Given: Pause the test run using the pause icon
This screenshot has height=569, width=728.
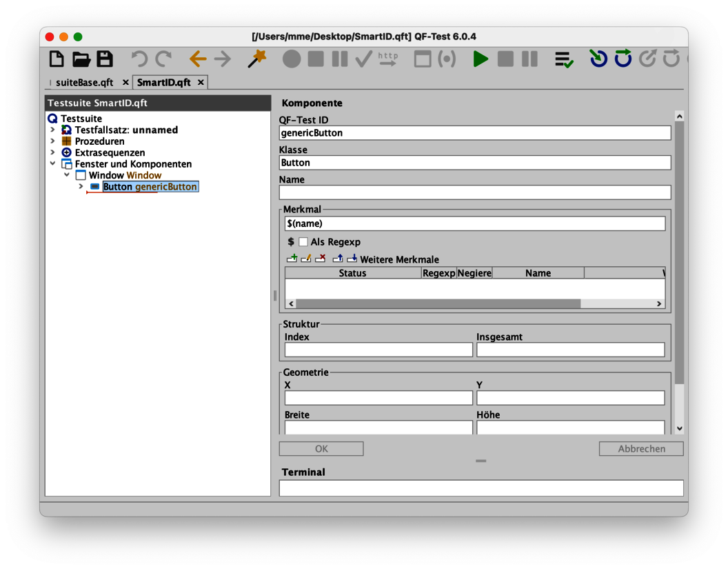Looking at the screenshot, I should click(x=529, y=59).
